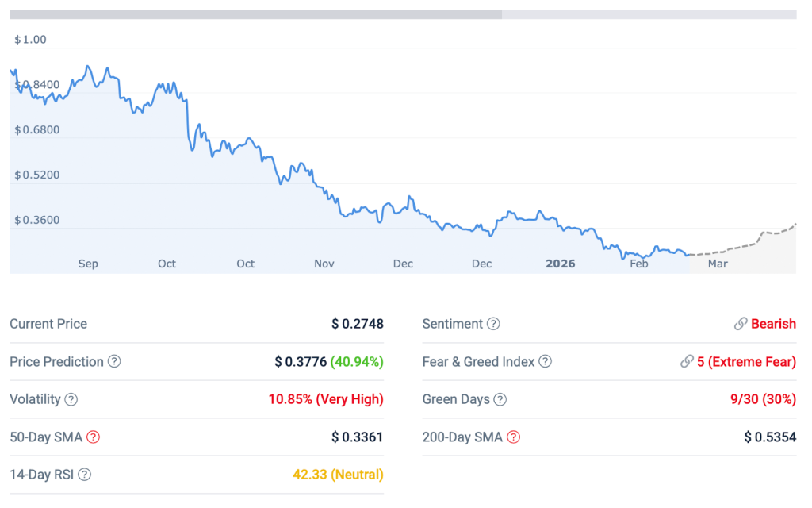Open the Fear & Greed Index help icon

(x=545, y=362)
